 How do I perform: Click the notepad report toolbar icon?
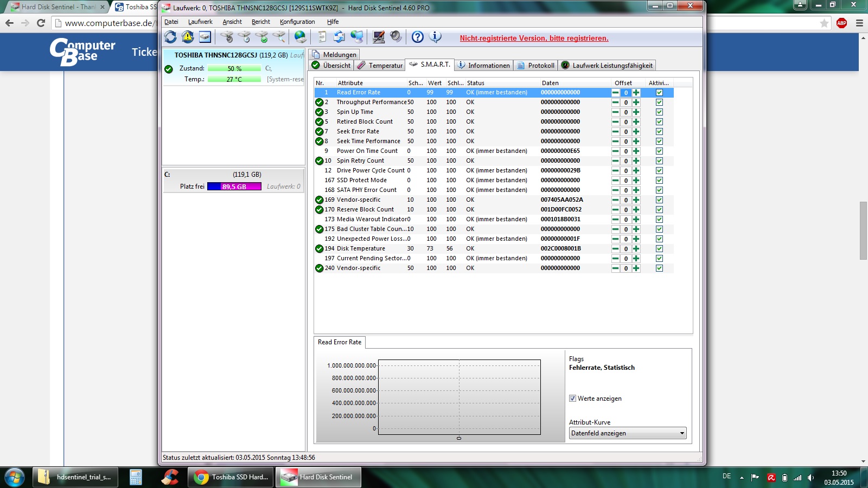322,37
